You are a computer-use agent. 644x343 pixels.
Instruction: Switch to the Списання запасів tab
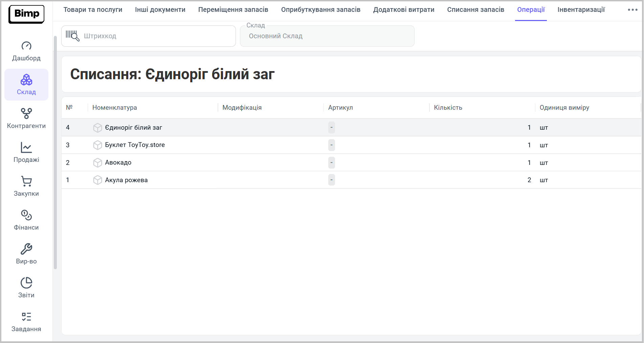(x=475, y=10)
